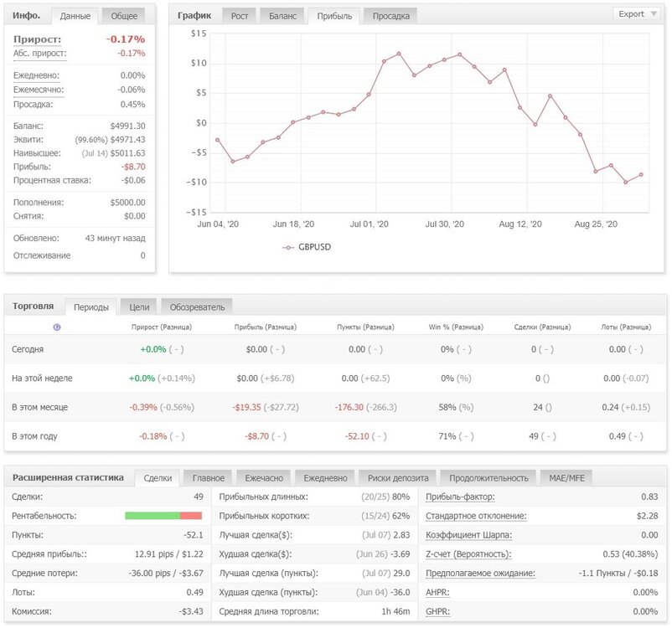Click the AHPR link
The width and height of the screenshot is (672, 628).
click(437, 593)
